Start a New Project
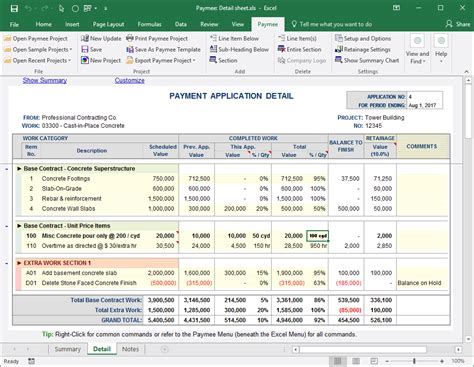The width and height of the screenshot is (474, 367). [x=101, y=61]
